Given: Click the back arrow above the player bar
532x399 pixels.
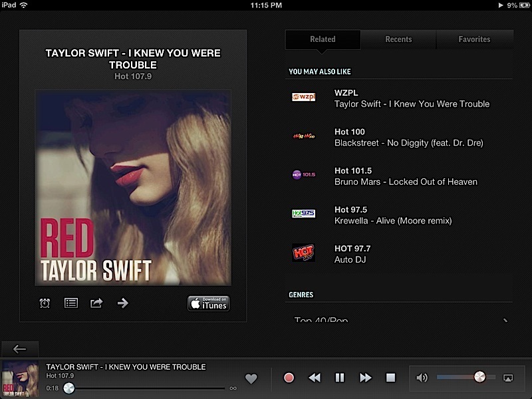Looking at the screenshot, I should click(20, 349).
